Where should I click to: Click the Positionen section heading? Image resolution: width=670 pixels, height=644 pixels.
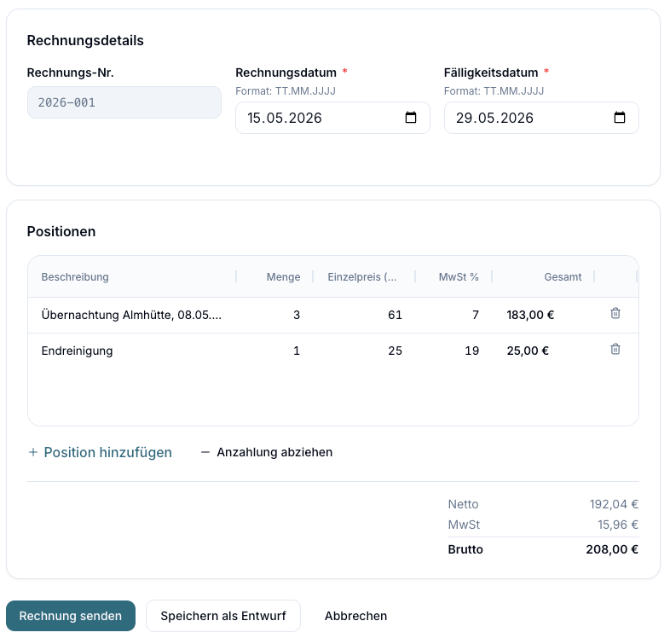pyautogui.click(x=61, y=231)
